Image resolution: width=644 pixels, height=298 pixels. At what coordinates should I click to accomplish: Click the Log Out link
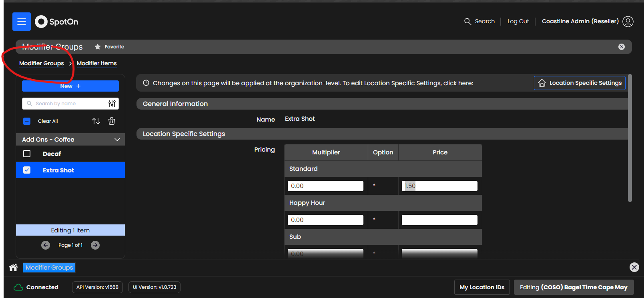(x=518, y=22)
